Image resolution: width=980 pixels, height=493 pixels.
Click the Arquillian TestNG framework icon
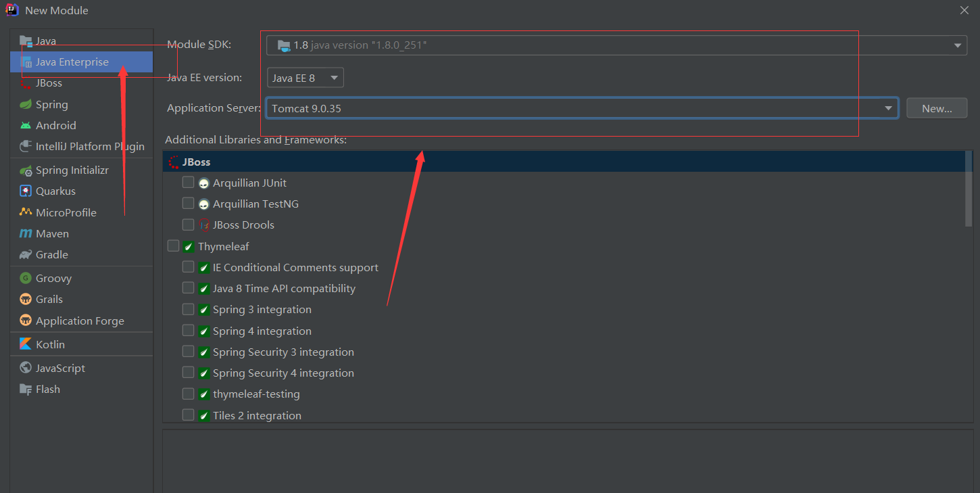(204, 204)
